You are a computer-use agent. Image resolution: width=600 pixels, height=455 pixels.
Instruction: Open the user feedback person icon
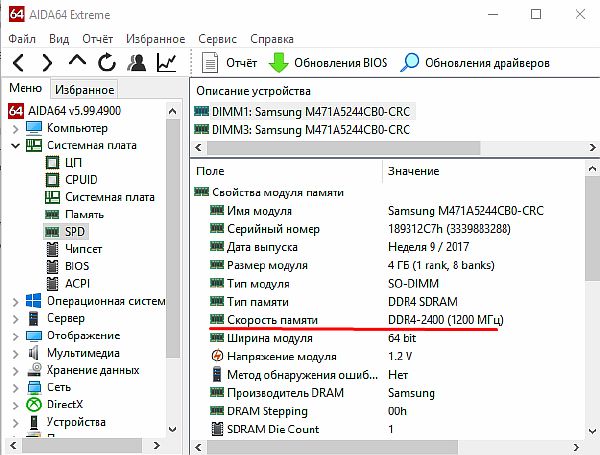(137, 62)
